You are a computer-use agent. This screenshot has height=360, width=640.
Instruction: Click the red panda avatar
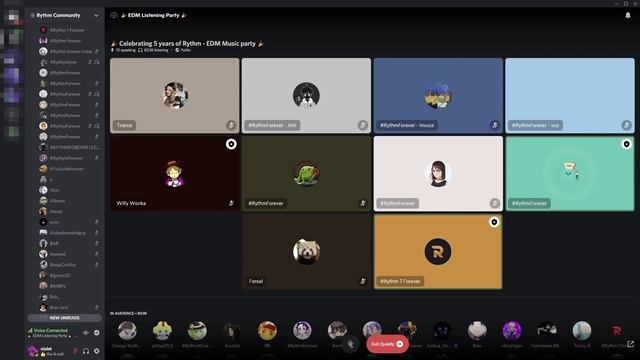tap(307, 251)
